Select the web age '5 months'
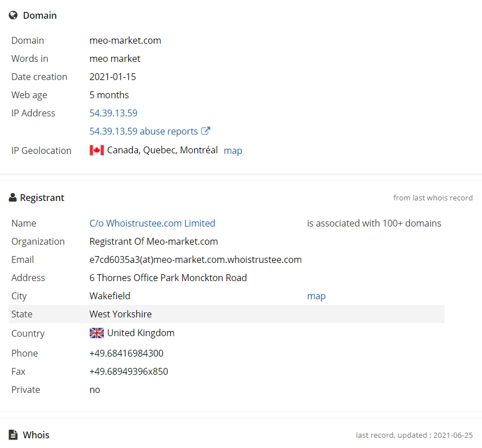 (109, 95)
